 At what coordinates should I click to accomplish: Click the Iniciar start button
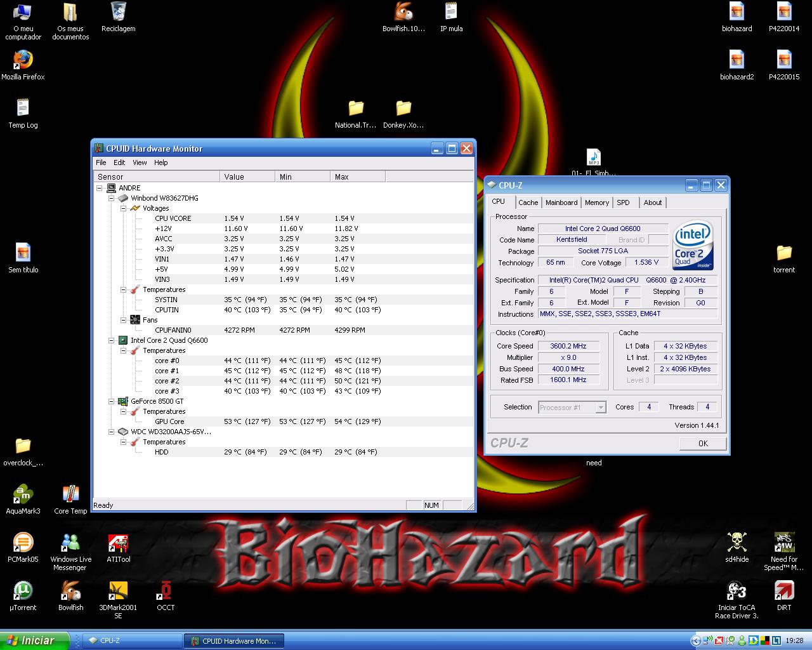coord(34,640)
